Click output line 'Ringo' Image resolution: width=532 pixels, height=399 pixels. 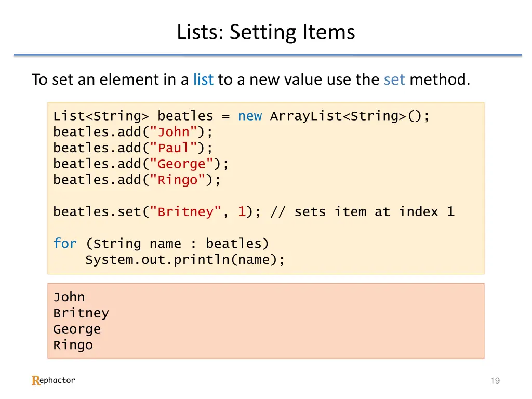pos(73,345)
